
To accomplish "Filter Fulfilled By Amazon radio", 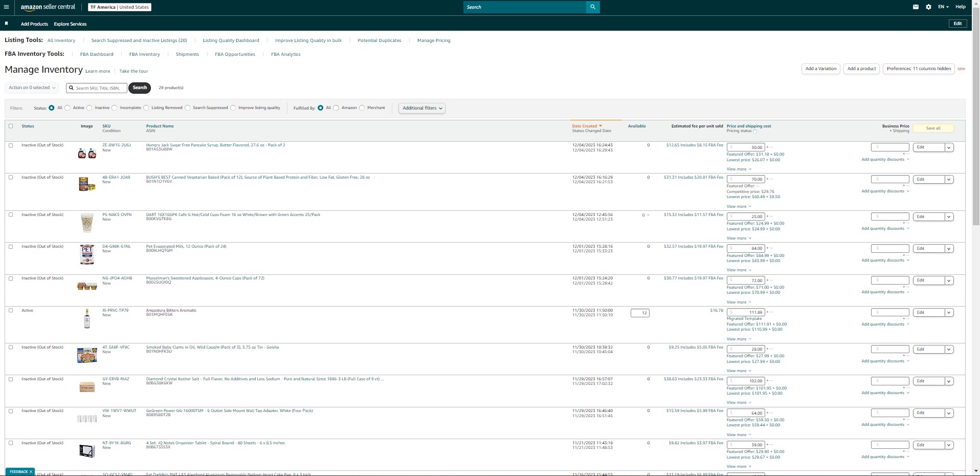I will [336, 108].
